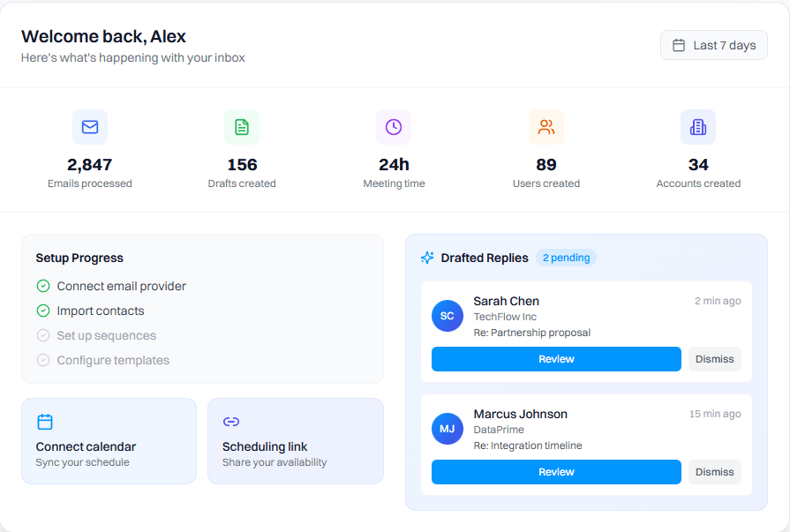Select Marcus Johnson's MJ avatar
790x532 pixels.
(x=447, y=429)
